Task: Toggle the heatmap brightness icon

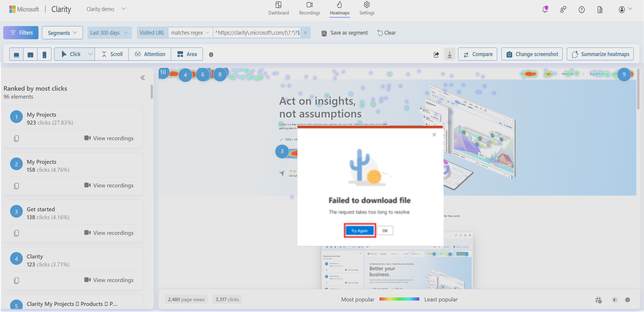Action: (615, 300)
